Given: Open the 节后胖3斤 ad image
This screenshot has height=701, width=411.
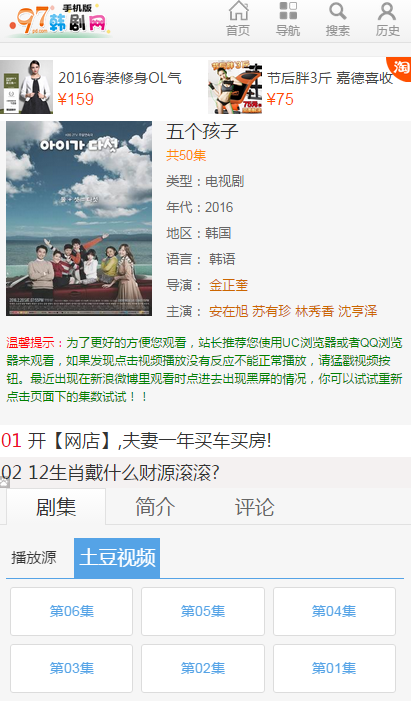Looking at the screenshot, I should click(x=235, y=87).
